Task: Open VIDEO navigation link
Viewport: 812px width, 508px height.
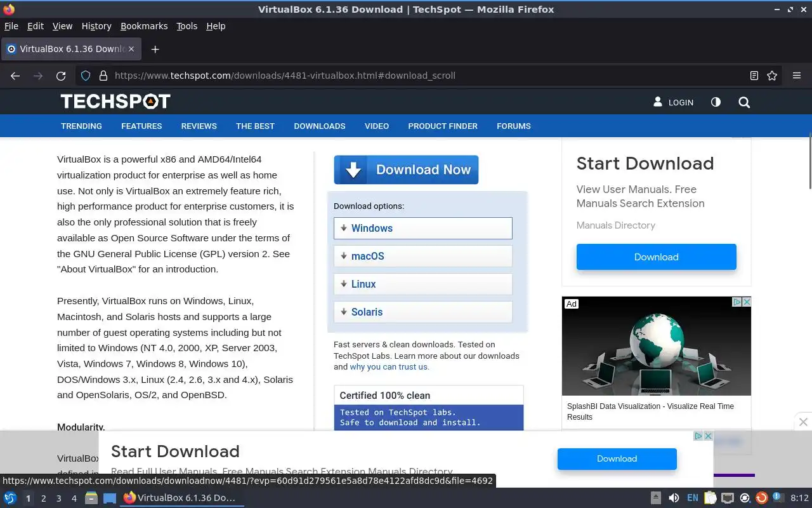Action: (x=377, y=126)
